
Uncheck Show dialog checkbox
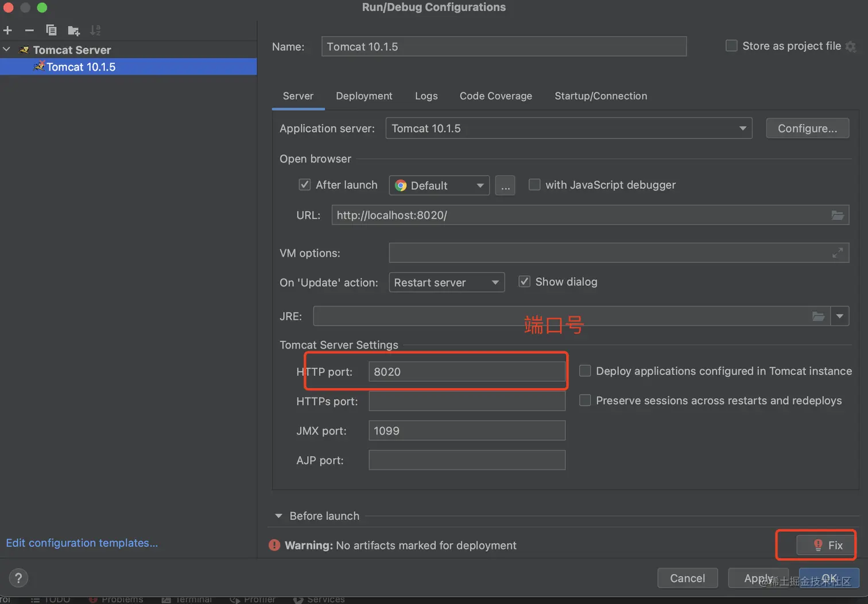pyautogui.click(x=524, y=281)
